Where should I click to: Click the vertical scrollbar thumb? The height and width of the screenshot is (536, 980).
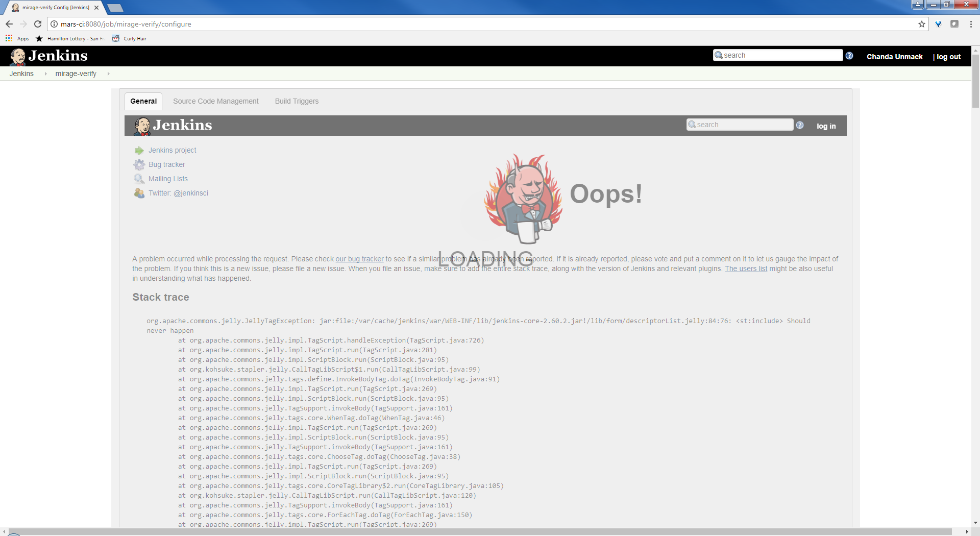(x=975, y=82)
